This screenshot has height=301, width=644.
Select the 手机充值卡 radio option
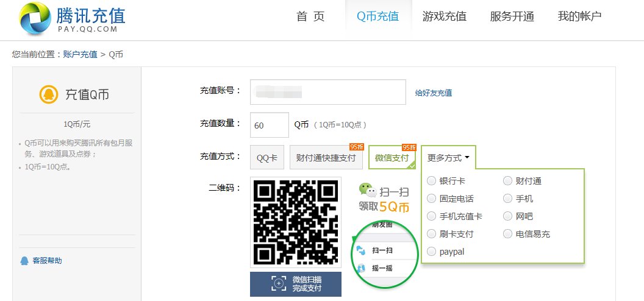431,216
